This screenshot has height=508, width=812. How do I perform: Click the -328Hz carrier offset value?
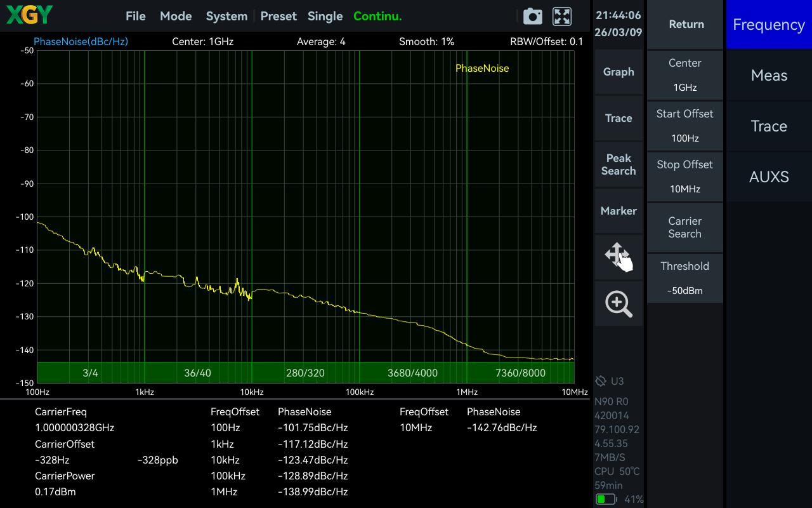(x=52, y=460)
